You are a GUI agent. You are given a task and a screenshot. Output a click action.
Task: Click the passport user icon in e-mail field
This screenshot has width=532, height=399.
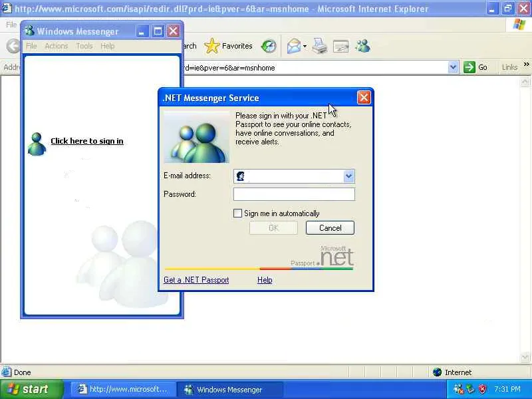(x=241, y=176)
